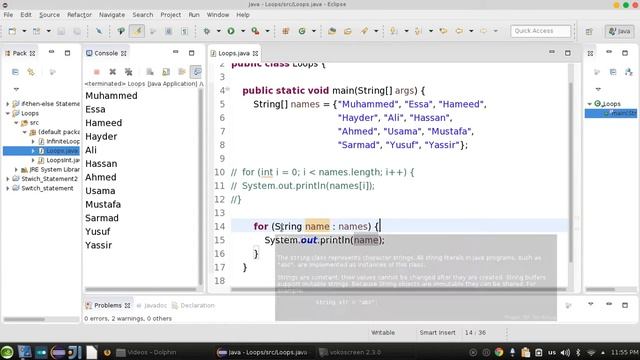640x360 pixels.
Task: Click the Open Type toolbar icon
Action: pos(332,31)
